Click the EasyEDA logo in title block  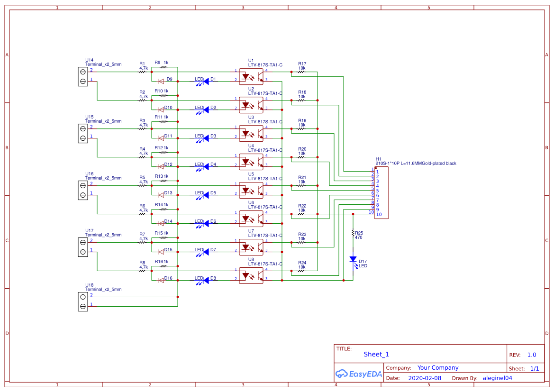359,374
